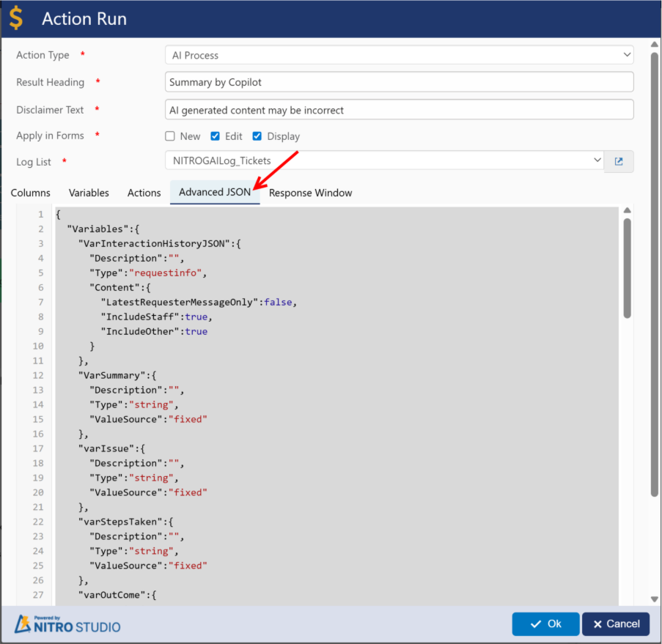The width and height of the screenshot is (662, 644).
Task: Open the Log List external link icon
Action: [x=618, y=161]
